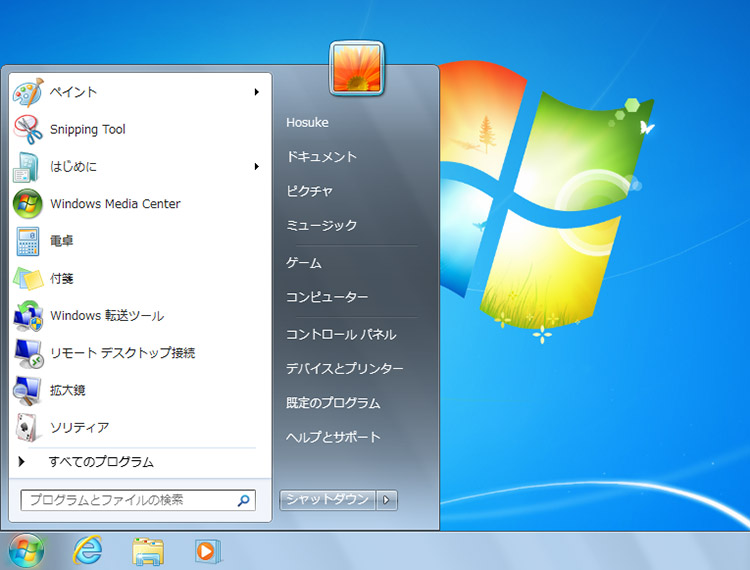Launch the 拡大鏡 magnifier icon
The image size is (750, 570).
tap(27, 390)
